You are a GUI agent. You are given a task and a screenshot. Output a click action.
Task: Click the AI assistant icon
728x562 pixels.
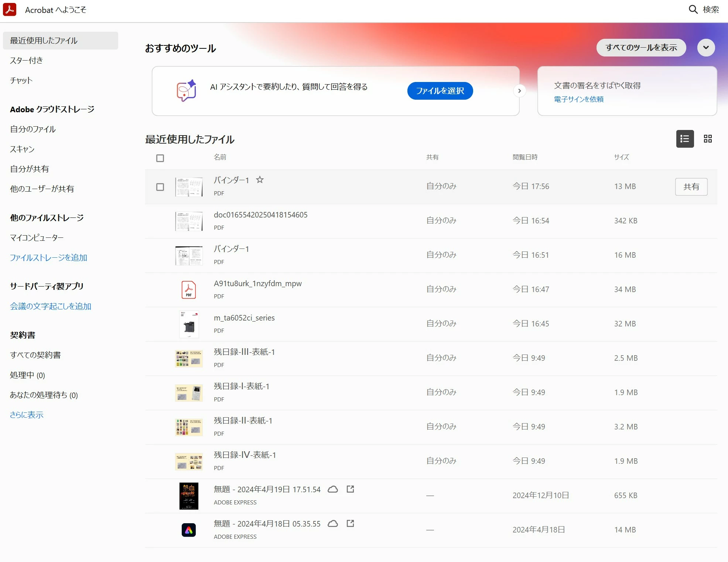[187, 91]
